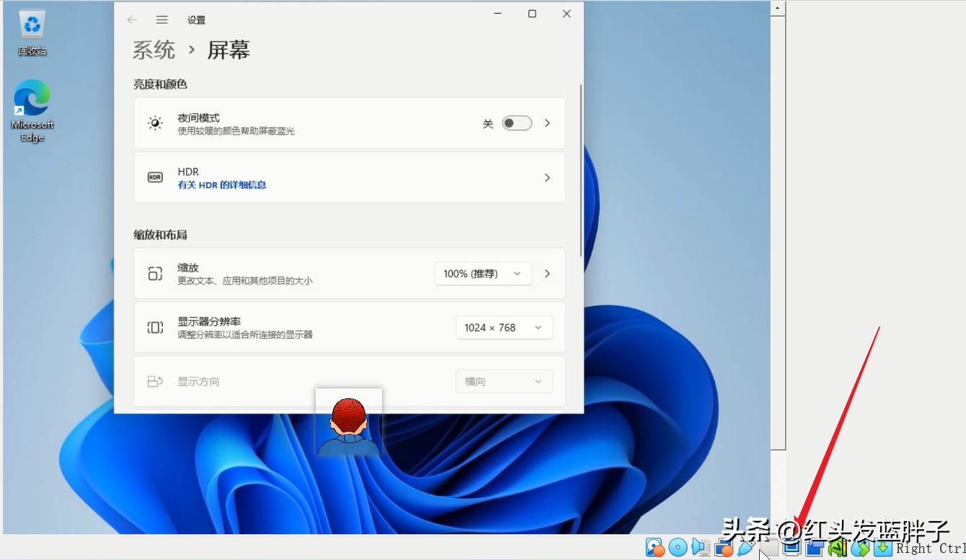Open the 1024 × 768 resolution dropdown
The width and height of the screenshot is (966, 560).
504,327
